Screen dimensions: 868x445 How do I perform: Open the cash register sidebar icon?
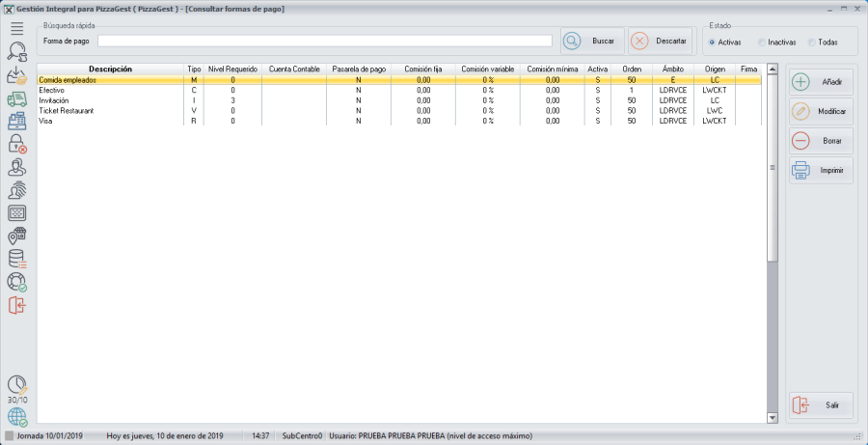[16, 122]
